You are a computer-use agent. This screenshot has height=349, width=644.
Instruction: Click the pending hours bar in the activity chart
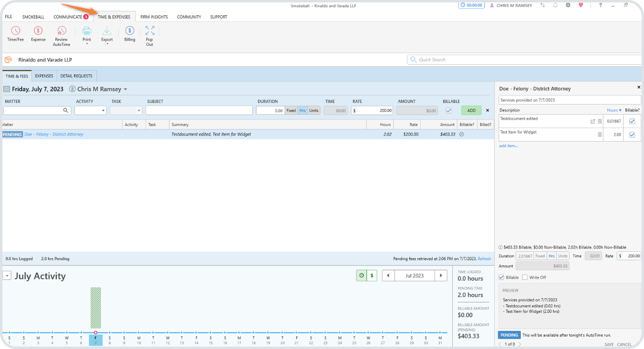point(96,308)
